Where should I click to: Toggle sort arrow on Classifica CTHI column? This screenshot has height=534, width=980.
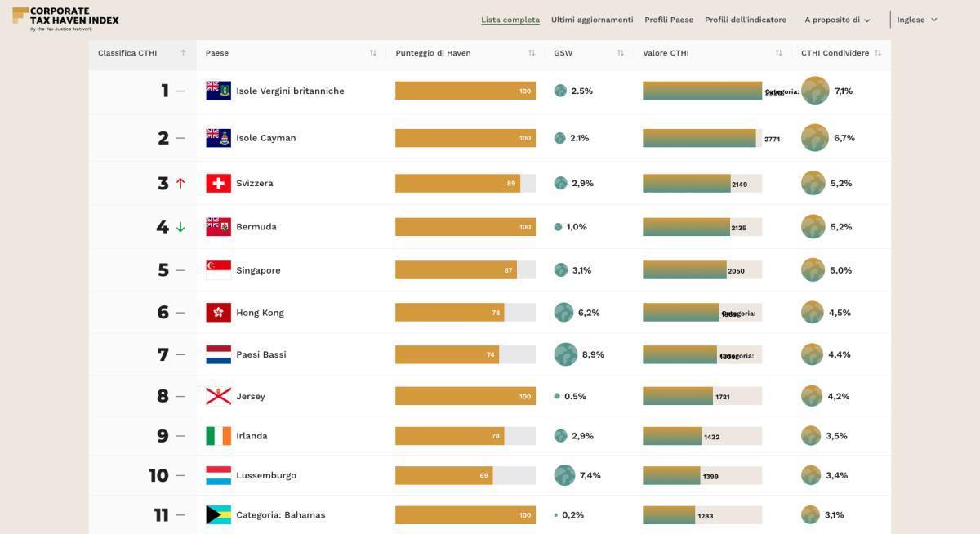[x=183, y=53]
